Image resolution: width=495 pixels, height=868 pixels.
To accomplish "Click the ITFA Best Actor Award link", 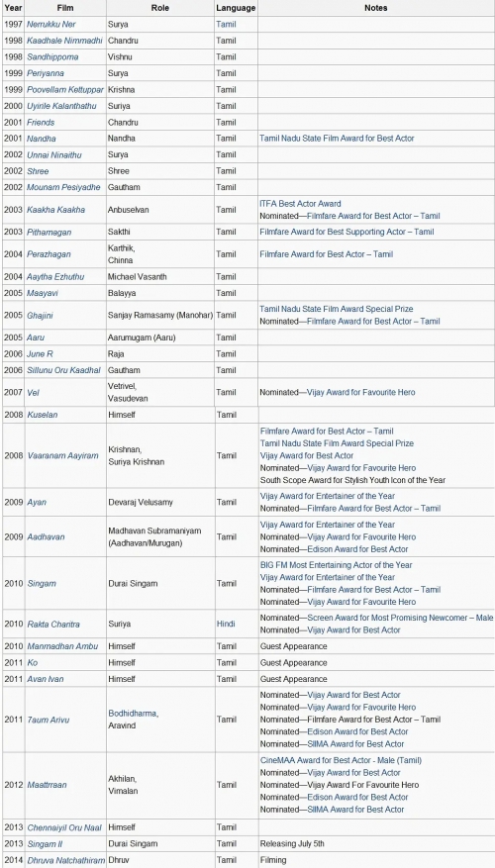I will click(300, 204).
